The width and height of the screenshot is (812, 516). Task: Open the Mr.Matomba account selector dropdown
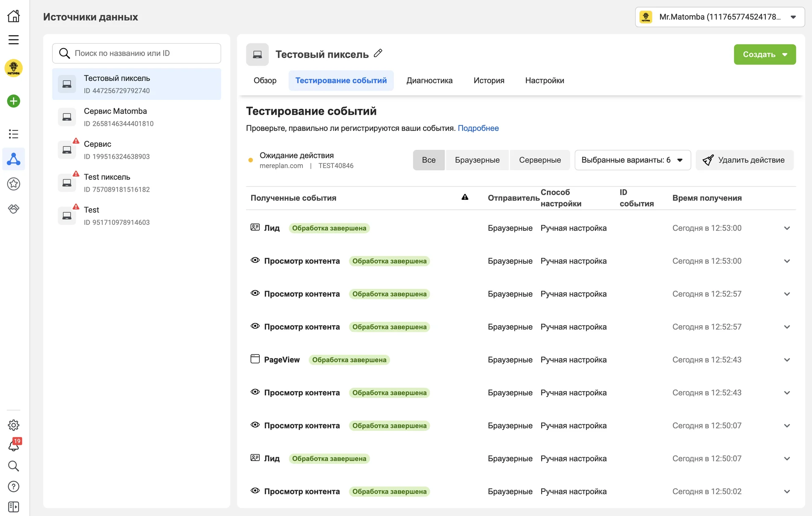719,17
